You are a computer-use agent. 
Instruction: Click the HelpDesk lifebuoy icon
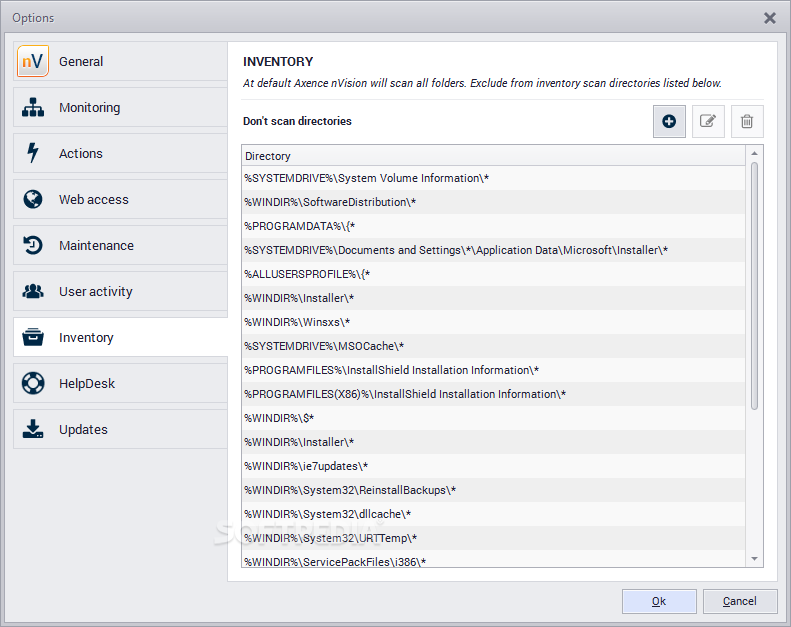[x=33, y=383]
